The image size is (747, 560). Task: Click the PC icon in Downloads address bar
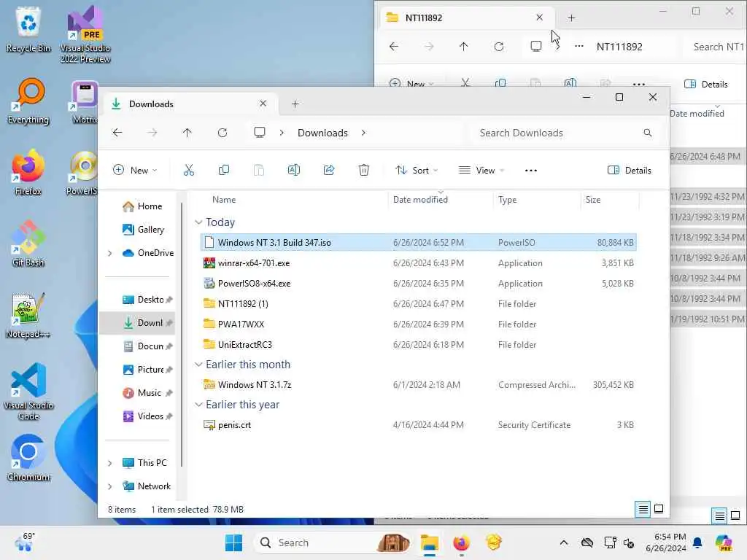(x=260, y=133)
